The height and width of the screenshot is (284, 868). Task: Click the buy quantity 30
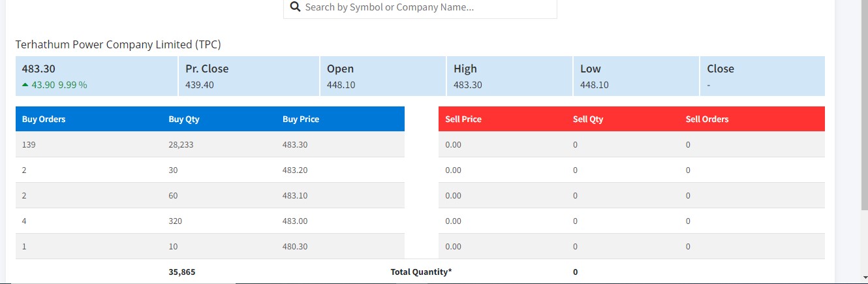click(x=173, y=170)
